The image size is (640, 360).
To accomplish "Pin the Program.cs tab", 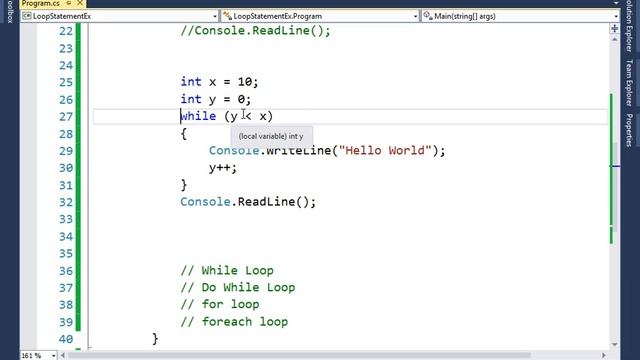I will [69, 3].
